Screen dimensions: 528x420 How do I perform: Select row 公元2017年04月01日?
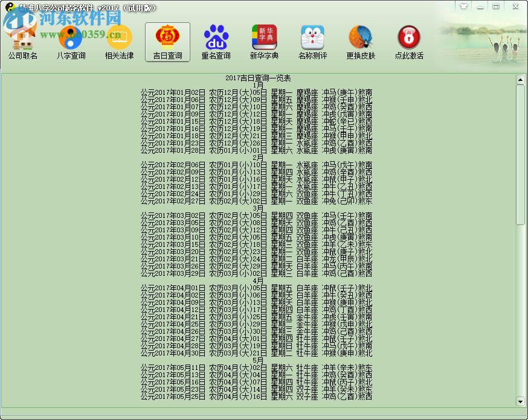257,288
